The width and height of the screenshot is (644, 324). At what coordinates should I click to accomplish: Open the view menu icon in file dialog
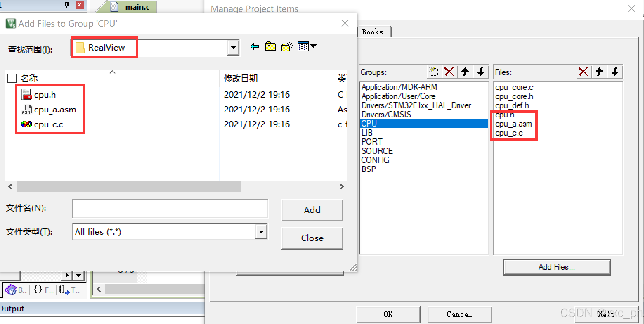(x=307, y=46)
